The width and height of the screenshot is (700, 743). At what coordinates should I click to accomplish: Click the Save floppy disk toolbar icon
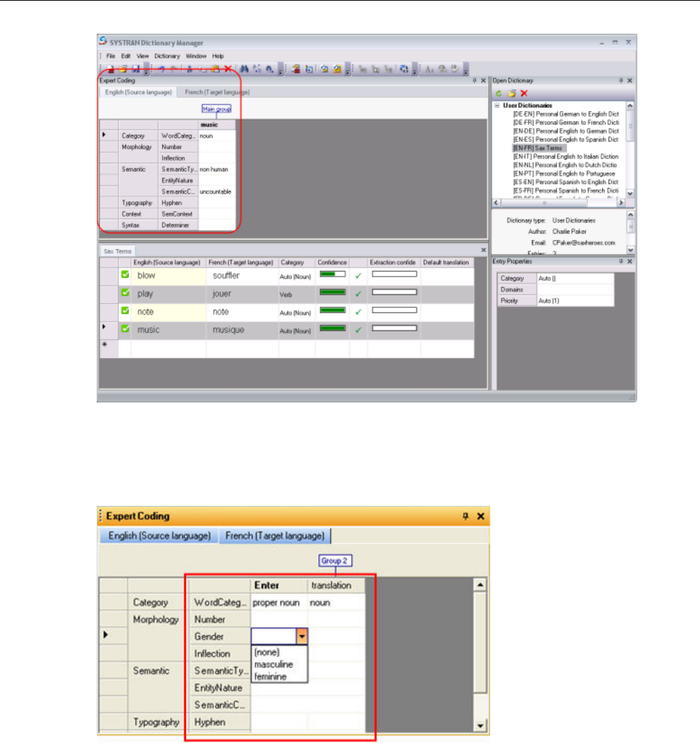pos(136,69)
